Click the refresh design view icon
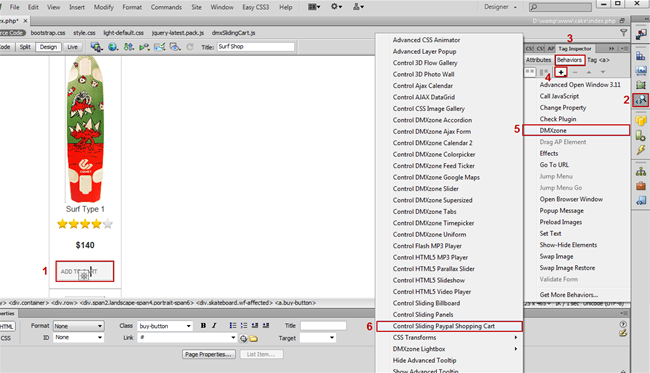650x373 pixels. [190, 47]
